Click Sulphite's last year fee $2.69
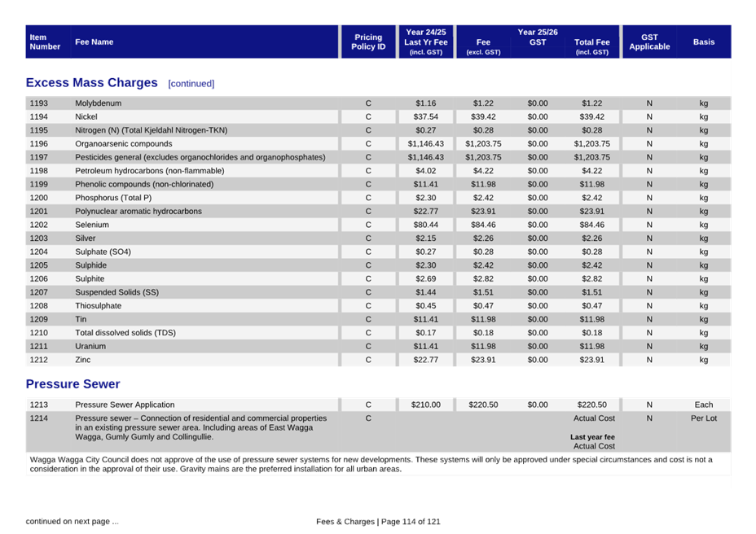Image resolution: width=756 pixels, height=534 pixels. coord(426,278)
